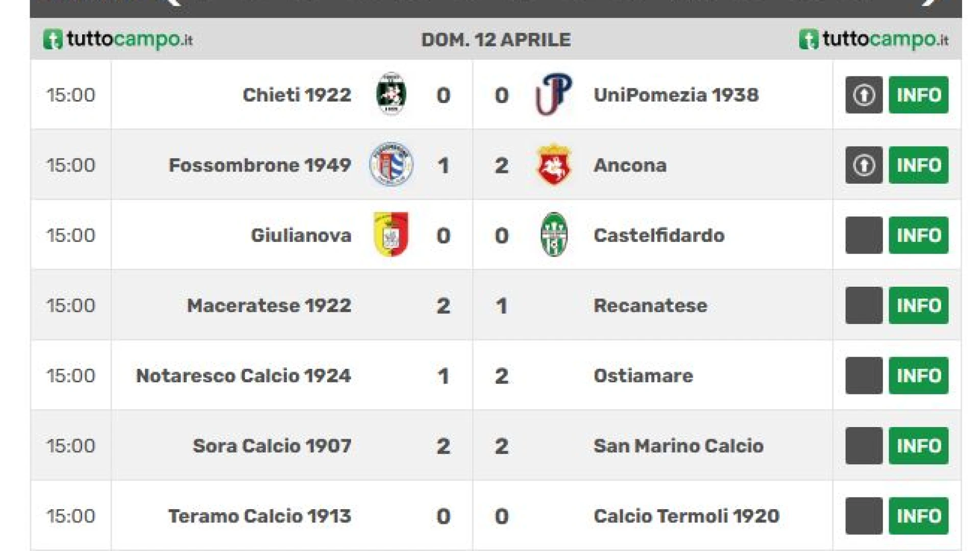Open INFO for Chieti vs UniPomezia
The width and height of the screenshot is (980, 551).
(x=918, y=95)
